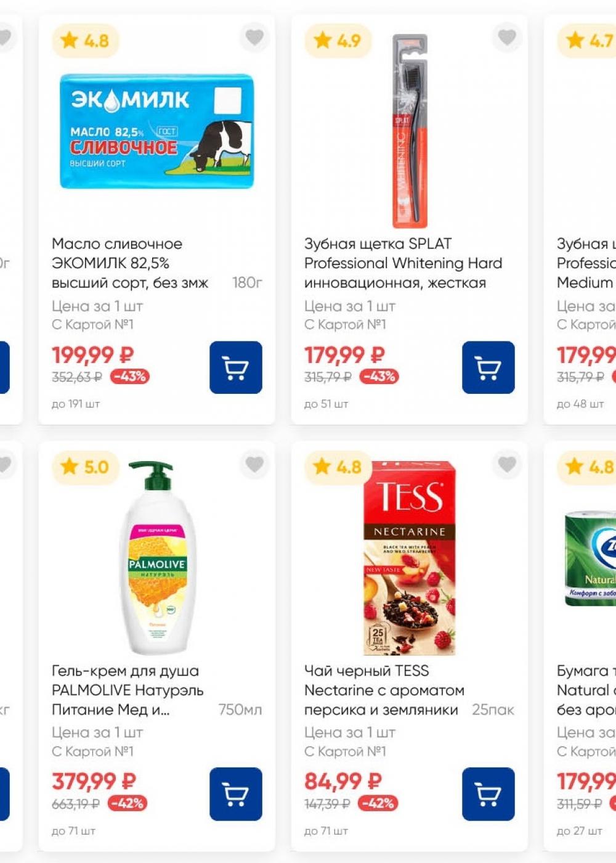The image size is (616, 863).
Task: Click 4.8 rating badge on TESS tea
Action: click(x=338, y=467)
